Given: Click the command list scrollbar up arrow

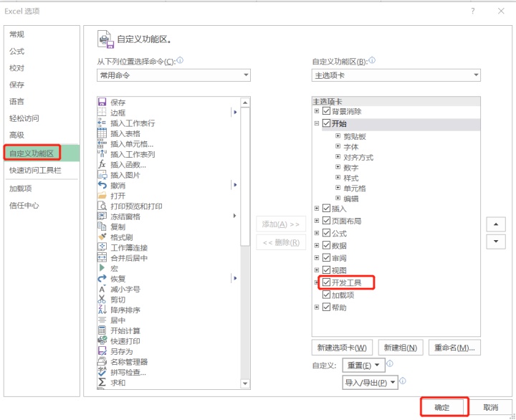Looking at the screenshot, I should (245, 102).
